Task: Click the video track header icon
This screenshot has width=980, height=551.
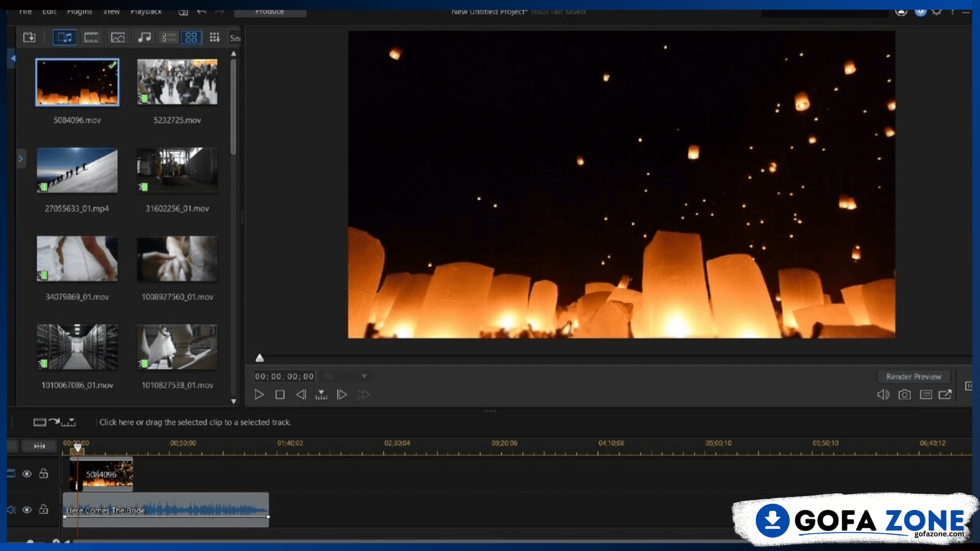Action: pyautogui.click(x=11, y=473)
